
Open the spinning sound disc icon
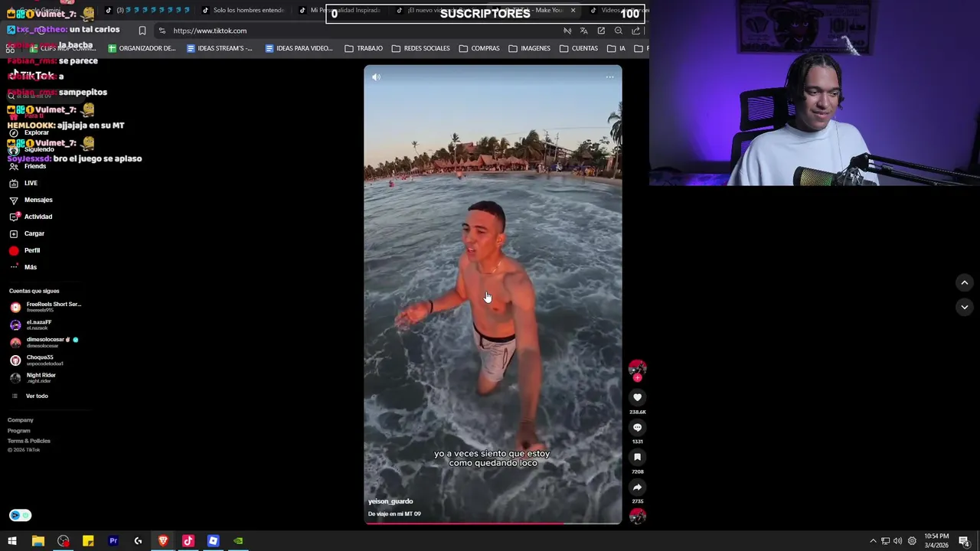click(637, 517)
